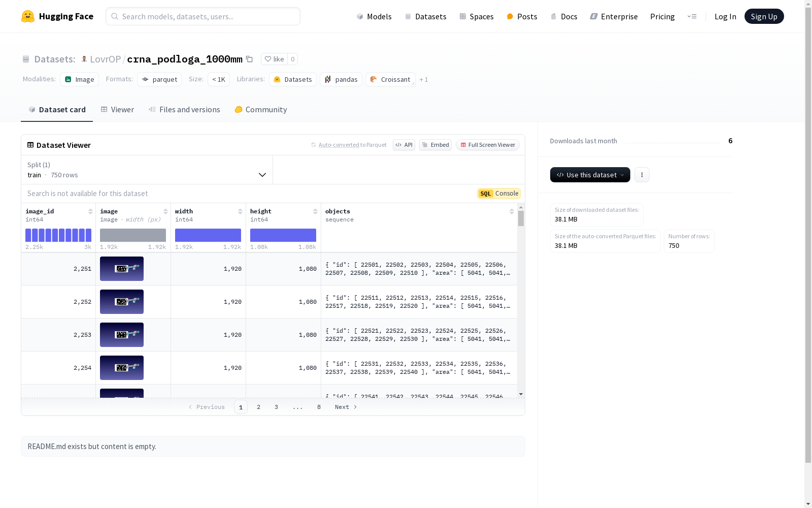
Task: Click the width distribution bar
Action: (208, 235)
